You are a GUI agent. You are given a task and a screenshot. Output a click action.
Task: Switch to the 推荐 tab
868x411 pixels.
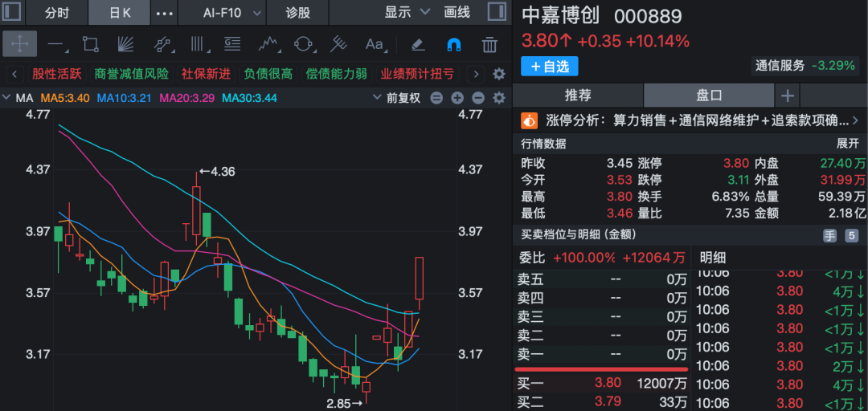coord(578,96)
